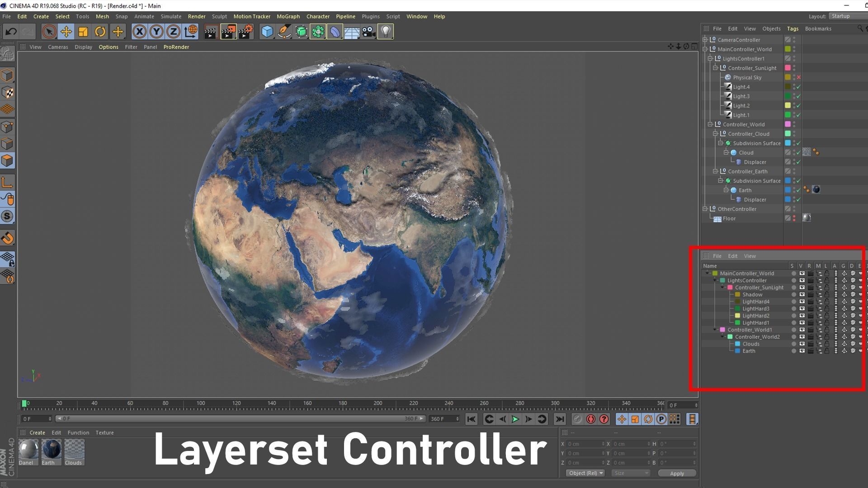Select the Move tool in top toolbar
Viewport: 868px width, 488px height.
pos(66,32)
